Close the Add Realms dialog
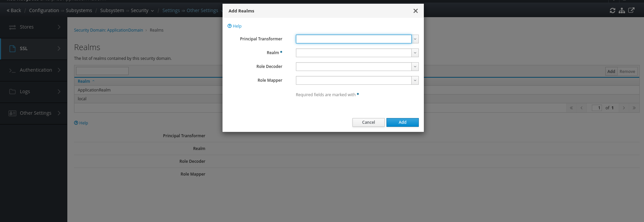 point(415,11)
